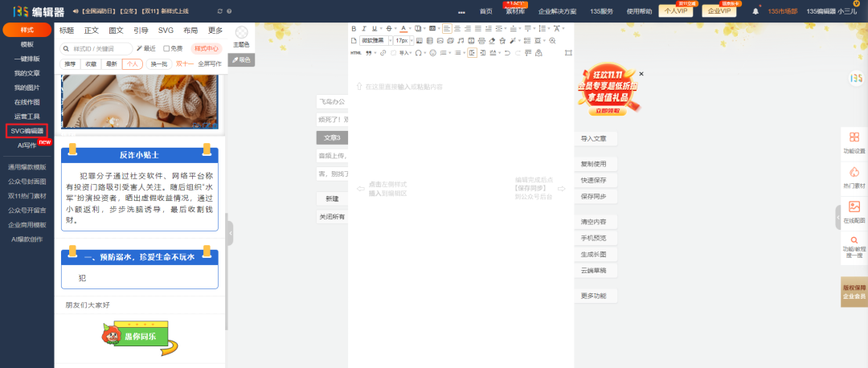Open the emoji picker icon
The image size is (868, 368).
pos(433,52)
